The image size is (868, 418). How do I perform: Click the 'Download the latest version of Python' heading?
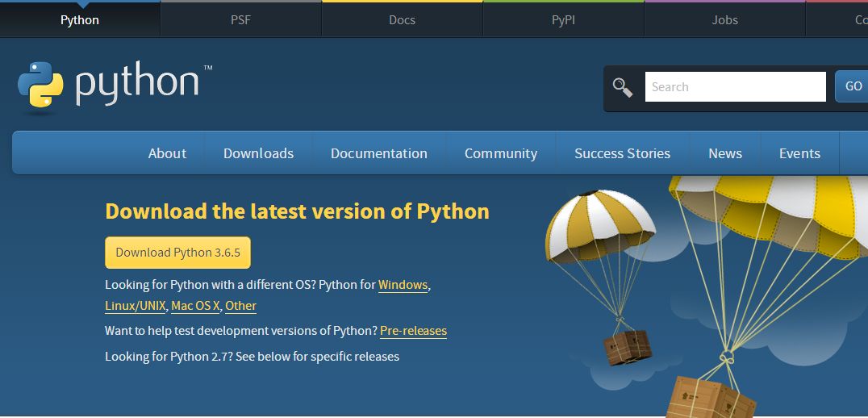point(298,211)
